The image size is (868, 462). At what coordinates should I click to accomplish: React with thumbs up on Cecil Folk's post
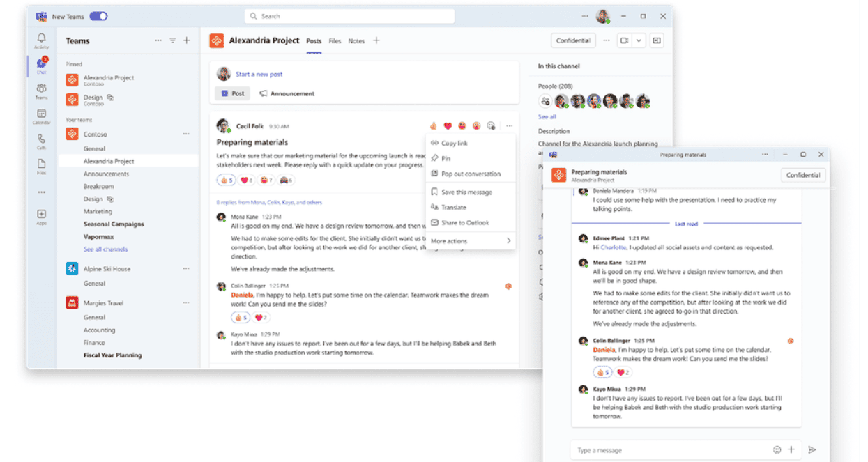(x=433, y=126)
